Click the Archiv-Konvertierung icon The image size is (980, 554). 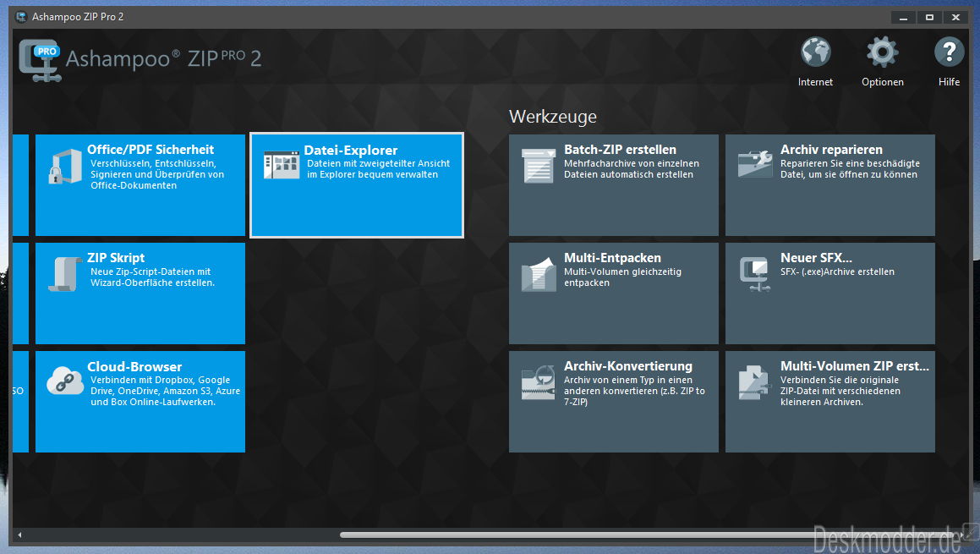point(538,382)
